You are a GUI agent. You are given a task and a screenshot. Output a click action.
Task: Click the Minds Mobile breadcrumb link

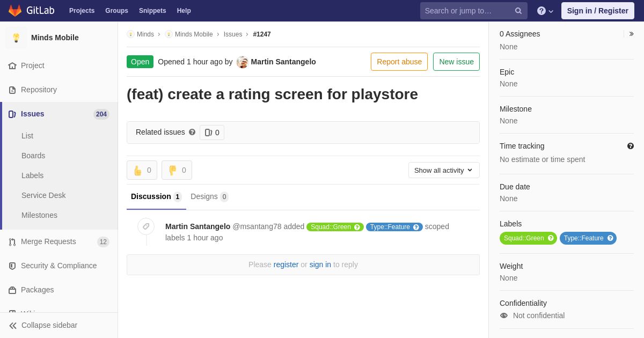coord(194,34)
